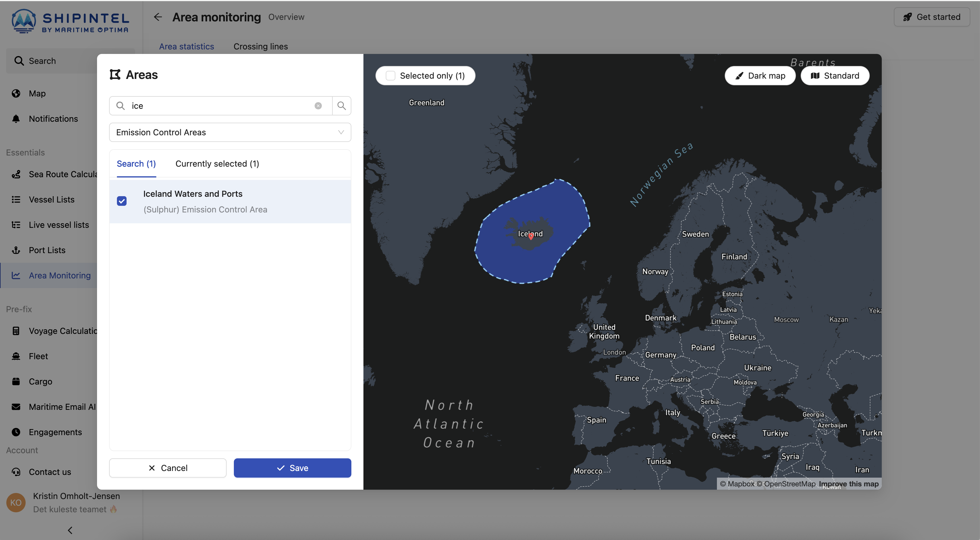Open the Map globe item
The width and height of the screenshot is (980, 540).
(36, 94)
